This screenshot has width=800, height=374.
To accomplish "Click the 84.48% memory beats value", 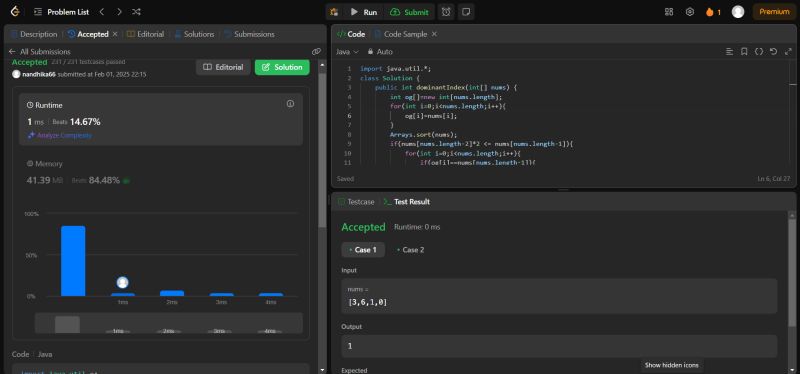I will click(x=104, y=180).
